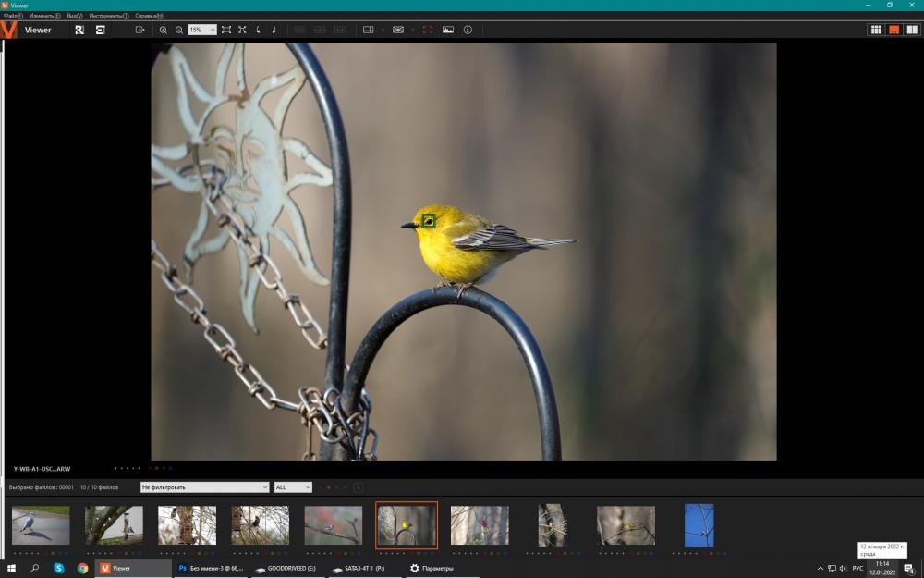The height and width of the screenshot is (578, 924).
Task: Toggle the red focus frame display icon
Action: [428, 30]
